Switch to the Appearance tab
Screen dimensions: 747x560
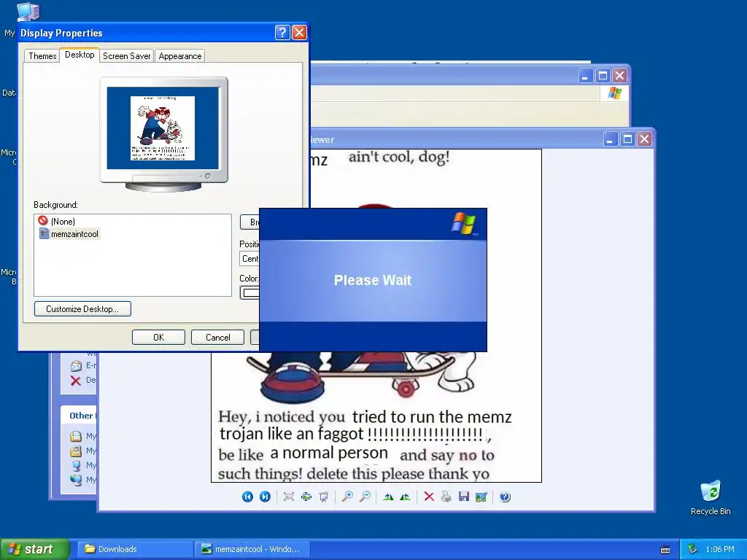pos(179,55)
